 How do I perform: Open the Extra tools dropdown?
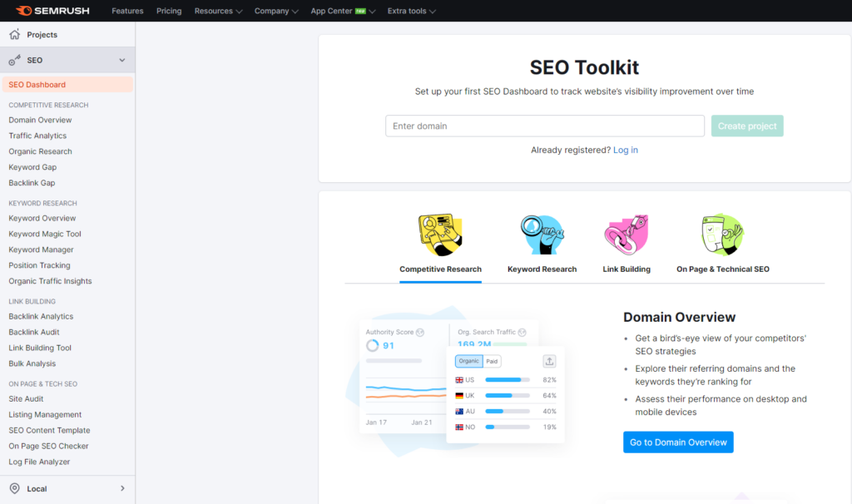tap(411, 11)
